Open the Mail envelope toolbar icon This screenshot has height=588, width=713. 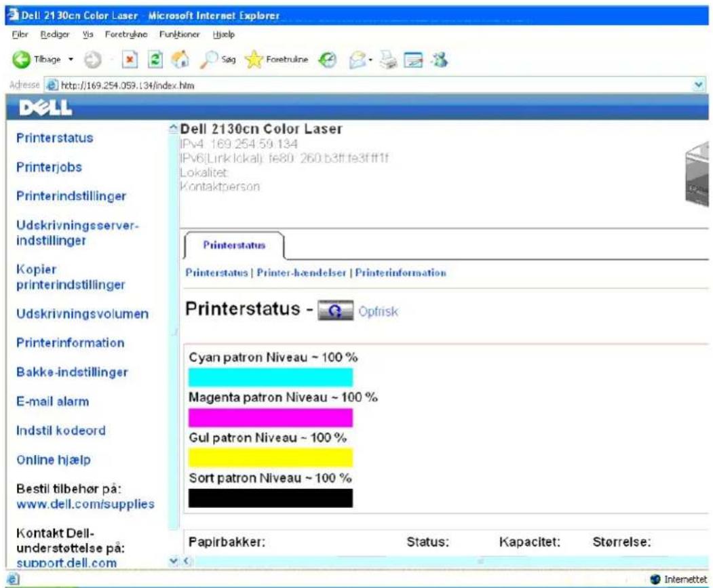coord(358,60)
